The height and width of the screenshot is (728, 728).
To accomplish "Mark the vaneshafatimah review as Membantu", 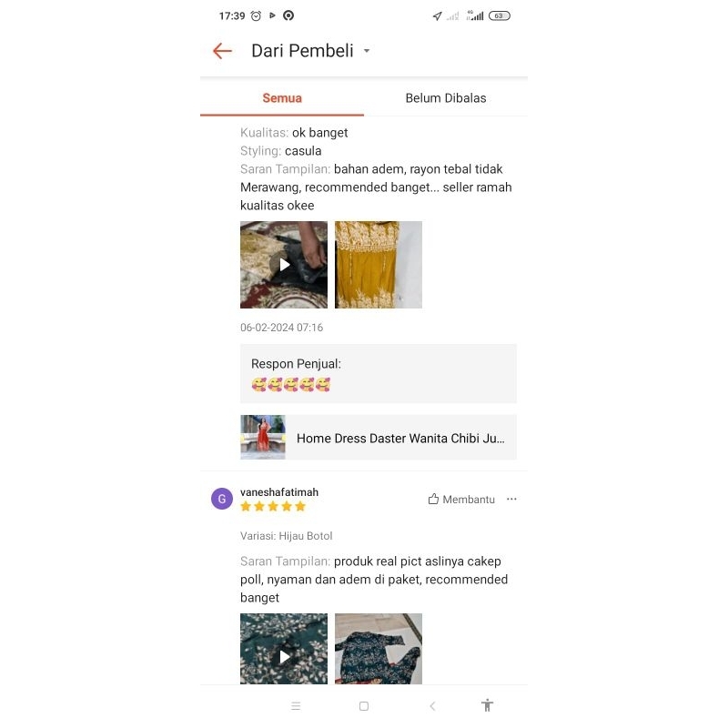I will click(461, 499).
